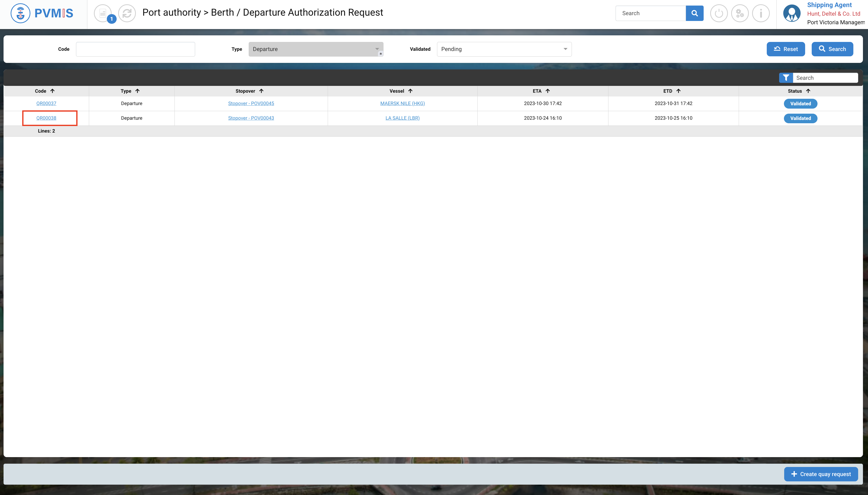The width and height of the screenshot is (868, 495).
Task: Click the power logout icon
Action: 719,14
